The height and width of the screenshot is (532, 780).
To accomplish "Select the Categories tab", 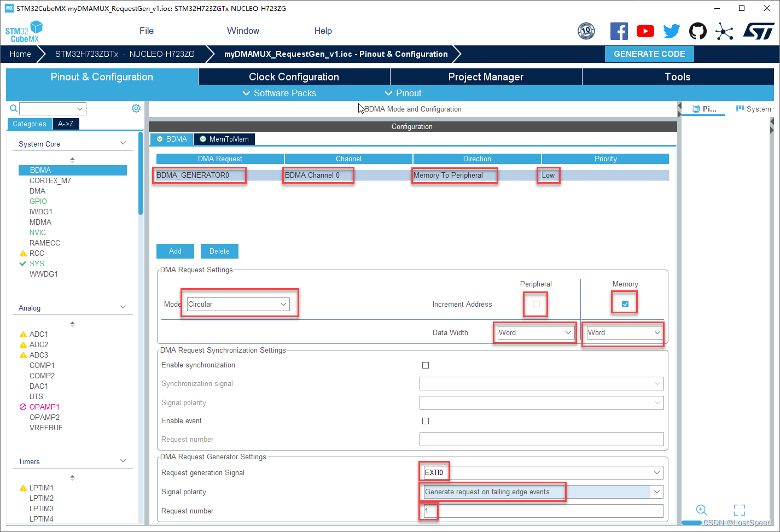I will tap(30, 124).
